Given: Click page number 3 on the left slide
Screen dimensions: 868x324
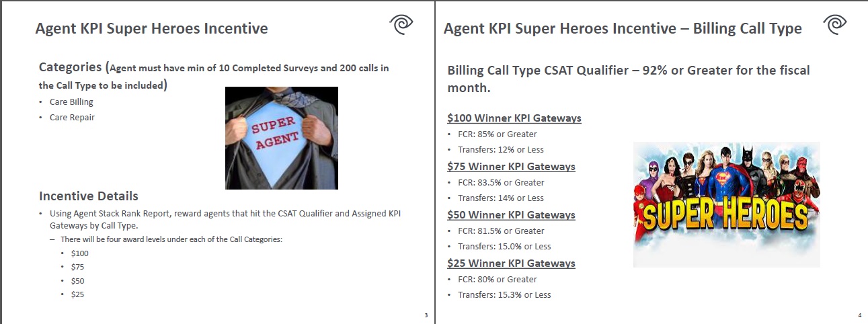Looking at the screenshot, I should (426, 315).
